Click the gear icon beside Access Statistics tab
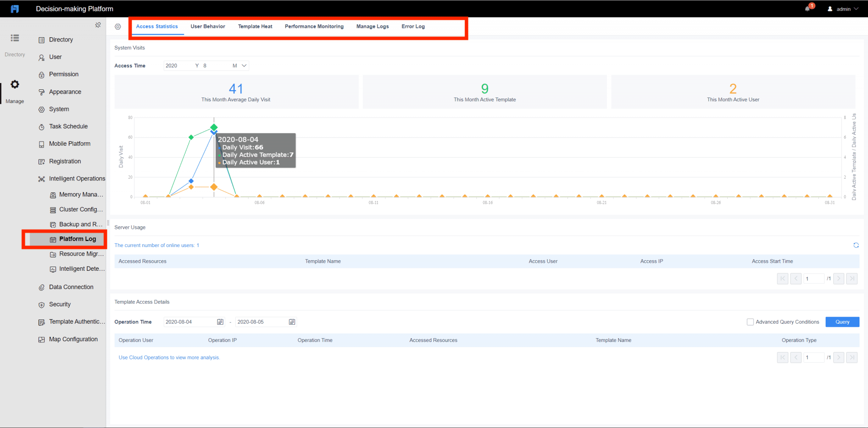 pyautogui.click(x=118, y=27)
